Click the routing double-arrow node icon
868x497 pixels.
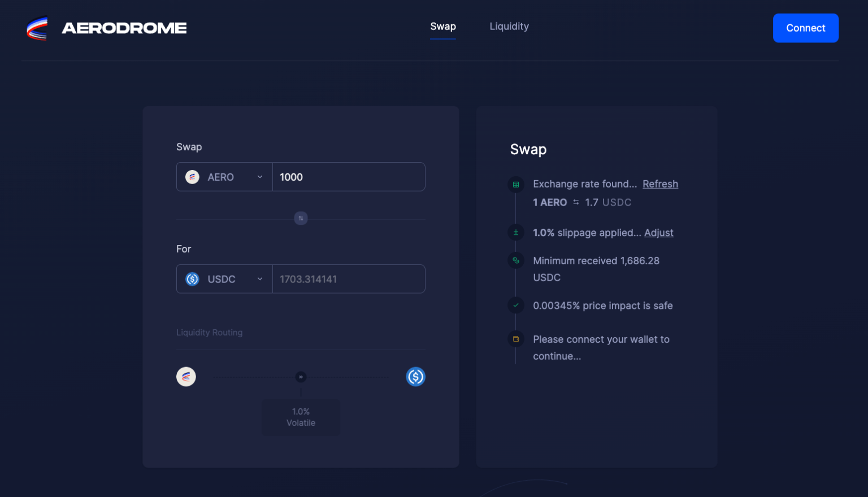pos(301,377)
